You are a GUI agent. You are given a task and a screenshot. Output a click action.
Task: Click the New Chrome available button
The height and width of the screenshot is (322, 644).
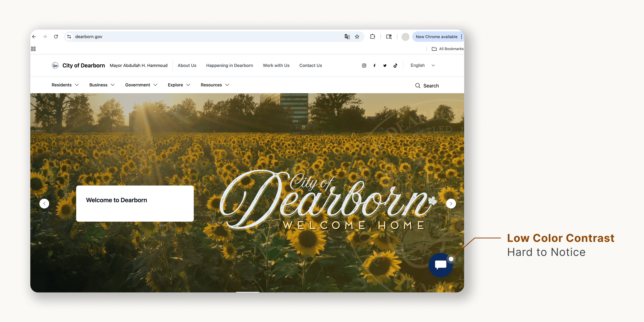point(436,37)
